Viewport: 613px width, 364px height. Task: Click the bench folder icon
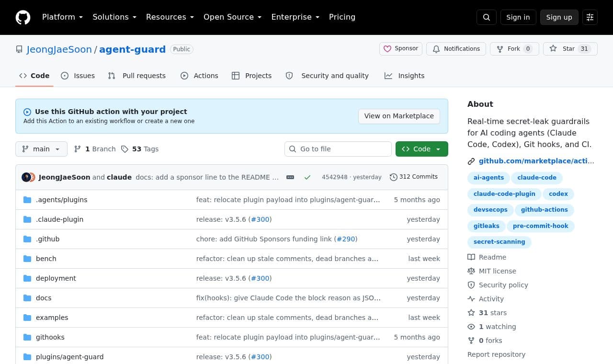(x=27, y=259)
